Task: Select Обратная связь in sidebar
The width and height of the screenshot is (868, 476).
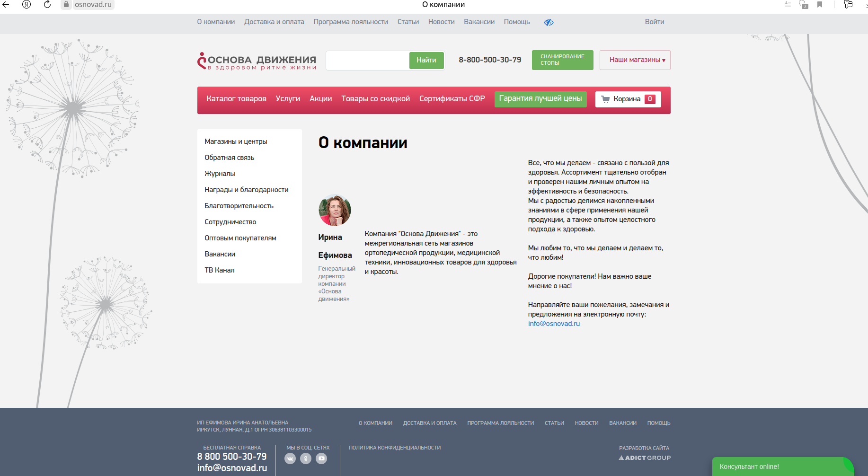Action: (x=230, y=158)
